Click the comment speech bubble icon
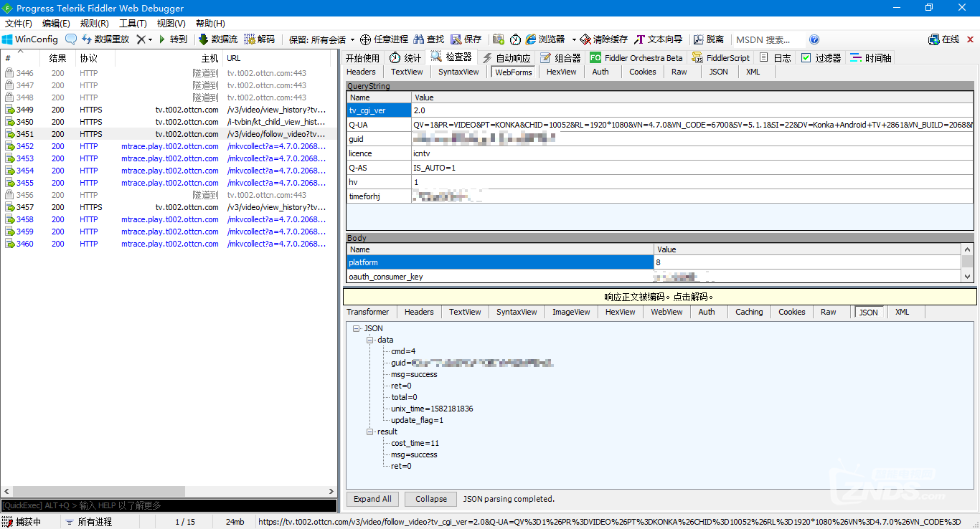Image resolution: width=980 pixels, height=529 pixels. (x=71, y=39)
